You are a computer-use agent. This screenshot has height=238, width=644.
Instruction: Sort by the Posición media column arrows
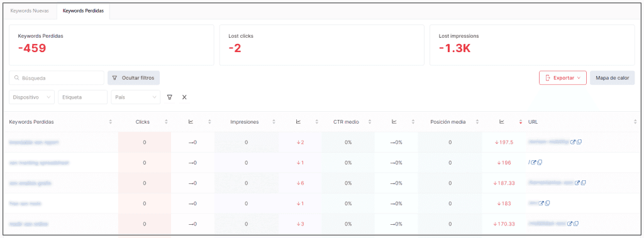(477, 122)
